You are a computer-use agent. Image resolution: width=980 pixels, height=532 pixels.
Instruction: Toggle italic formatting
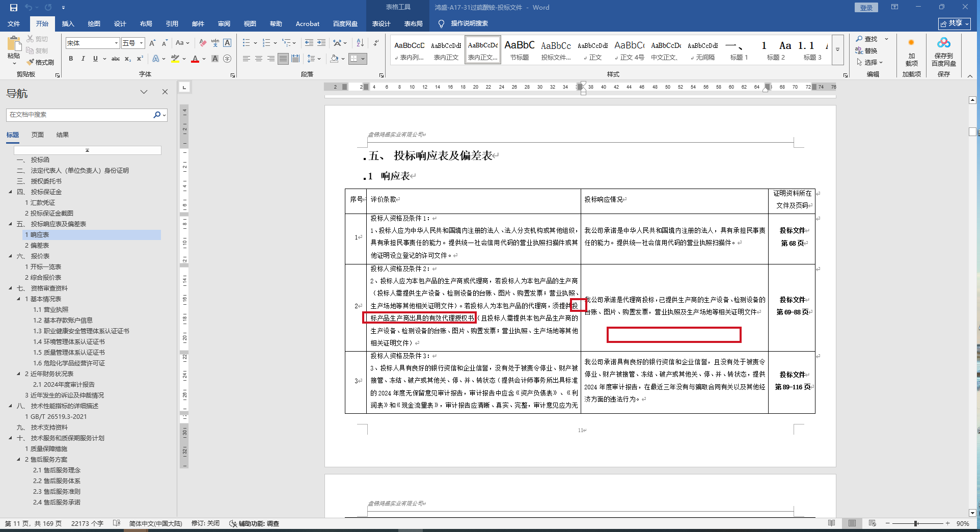pos(83,59)
